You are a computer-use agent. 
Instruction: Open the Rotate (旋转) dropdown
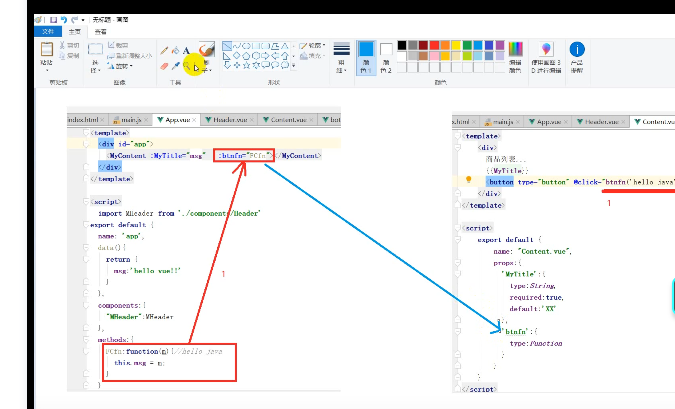[120, 66]
